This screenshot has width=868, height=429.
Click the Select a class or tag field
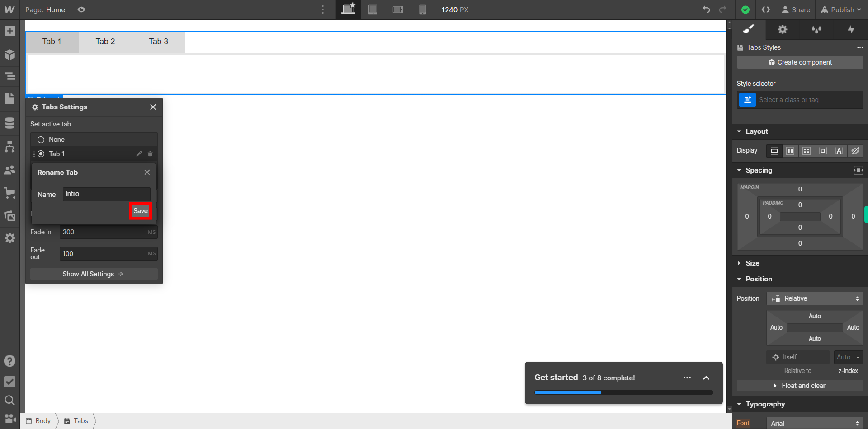[x=809, y=100]
